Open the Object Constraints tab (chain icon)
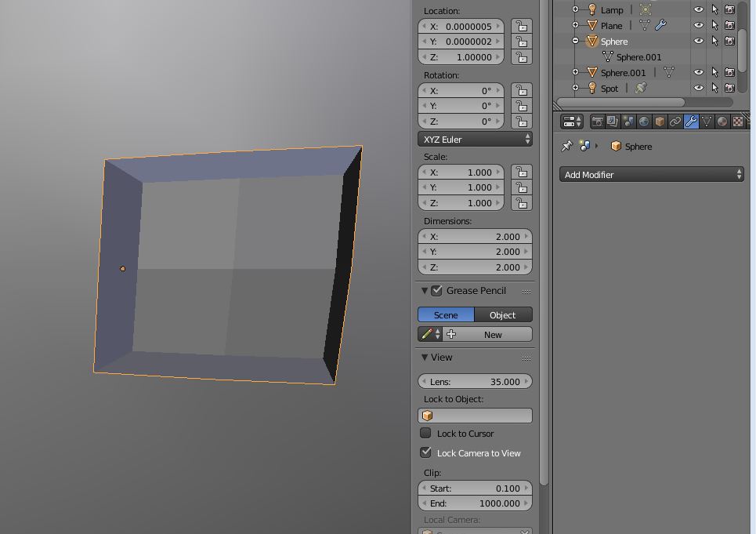The image size is (756, 534). pyautogui.click(x=675, y=122)
